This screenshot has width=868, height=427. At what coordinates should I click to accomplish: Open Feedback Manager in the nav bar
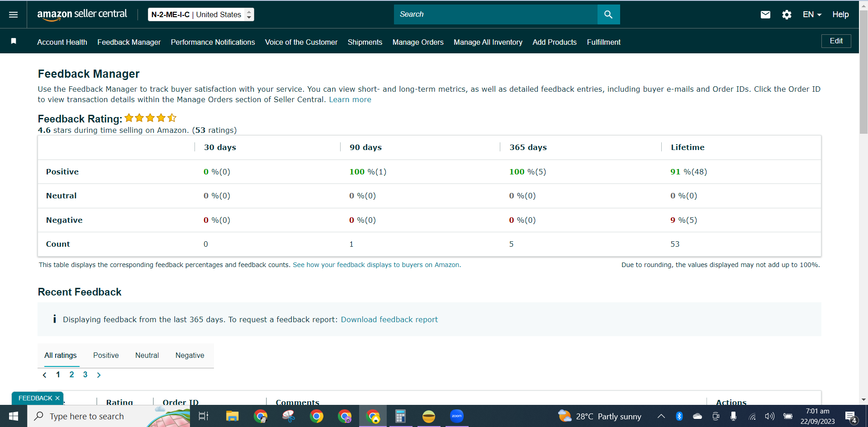point(129,42)
